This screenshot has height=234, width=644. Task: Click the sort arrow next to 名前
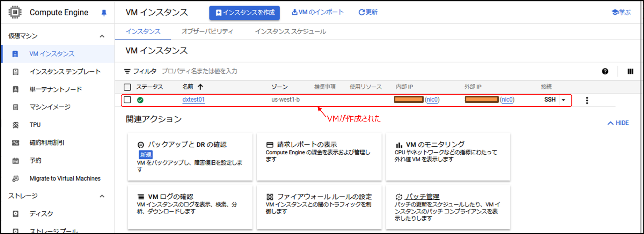(x=200, y=87)
